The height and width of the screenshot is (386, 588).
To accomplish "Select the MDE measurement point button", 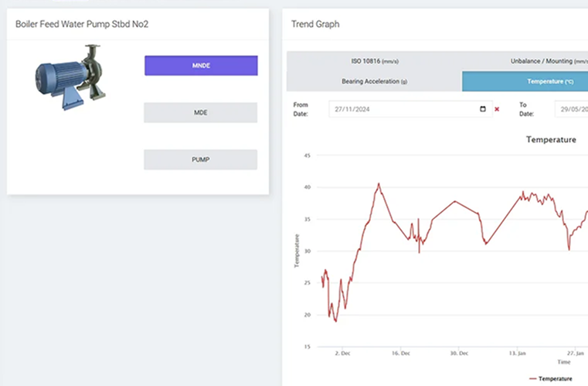I will 201,113.
